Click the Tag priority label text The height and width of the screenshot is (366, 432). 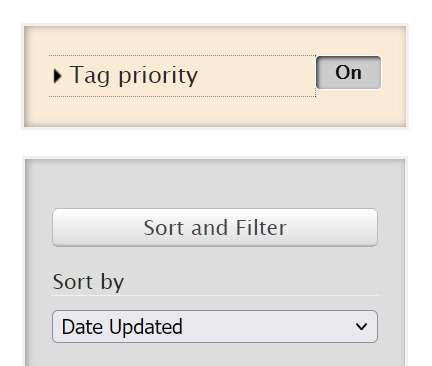coord(134,75)
